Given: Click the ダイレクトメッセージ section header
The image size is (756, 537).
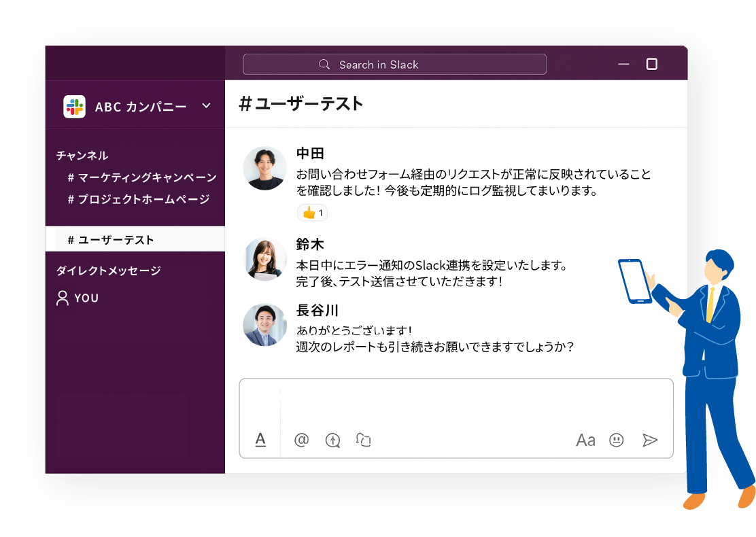Looking at the screenshot, I should click(x=109, y=271).
